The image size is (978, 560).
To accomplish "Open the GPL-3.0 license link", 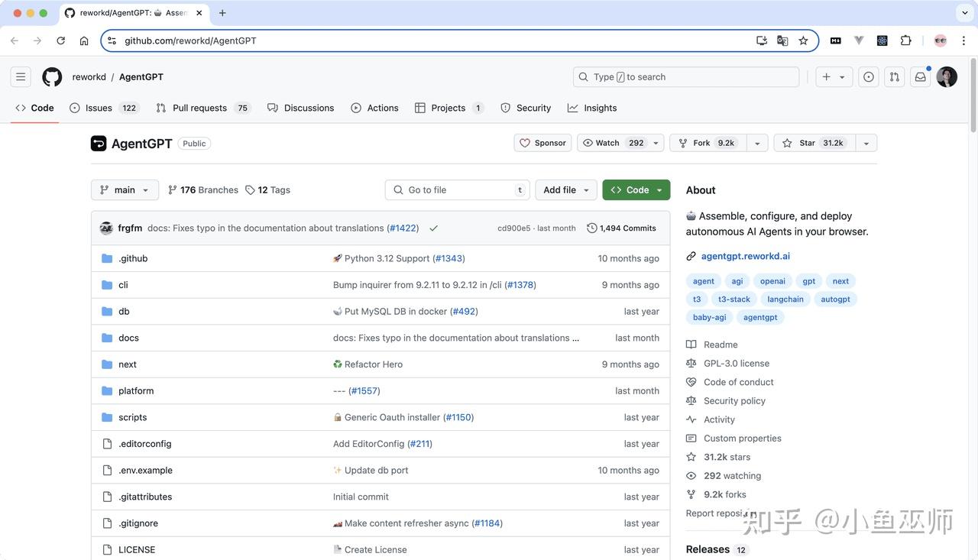I will pyautogui.click(x=737, y=364).
